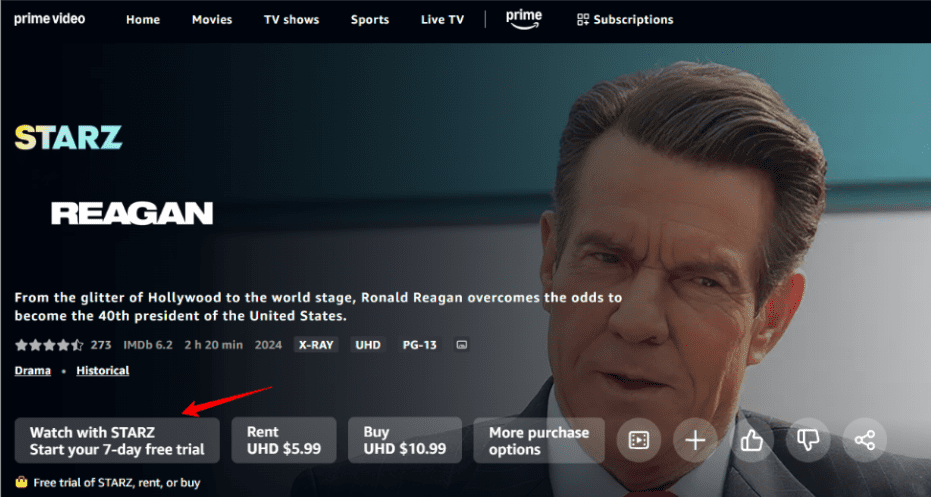Click the IMDb 6.2 rating text
The width and height of the screenshot is (931, 497).
pyautogui.click(x=148, y=345)
